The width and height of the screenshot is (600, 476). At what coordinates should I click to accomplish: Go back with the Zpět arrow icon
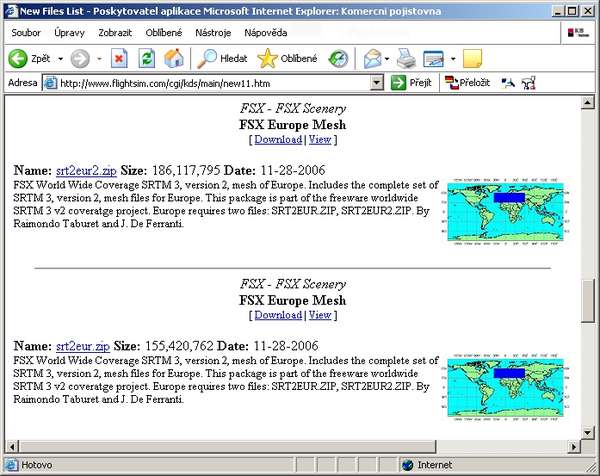18,59
